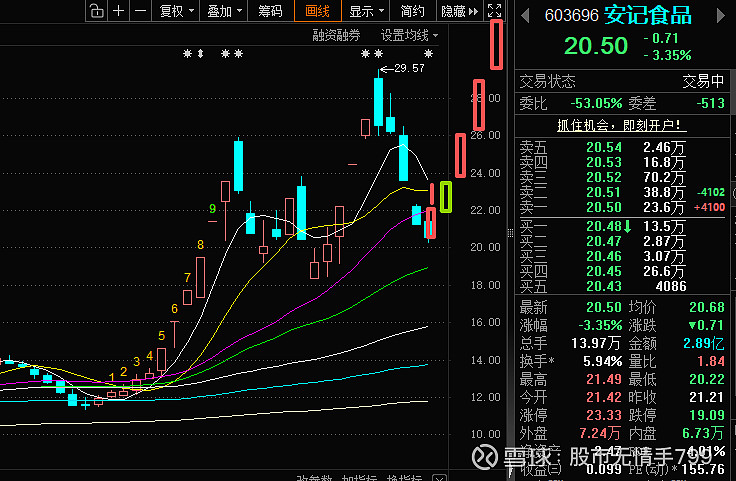Zoom in with the plus icon

pos(119,10)
